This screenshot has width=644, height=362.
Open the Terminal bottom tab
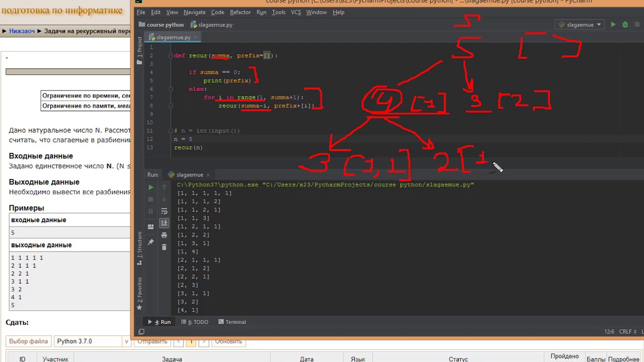click(232, 322)
